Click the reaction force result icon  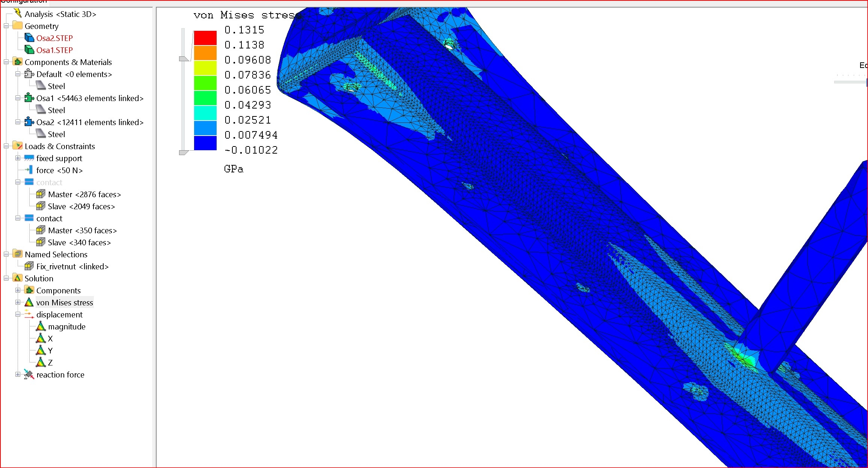pos(29,374)
